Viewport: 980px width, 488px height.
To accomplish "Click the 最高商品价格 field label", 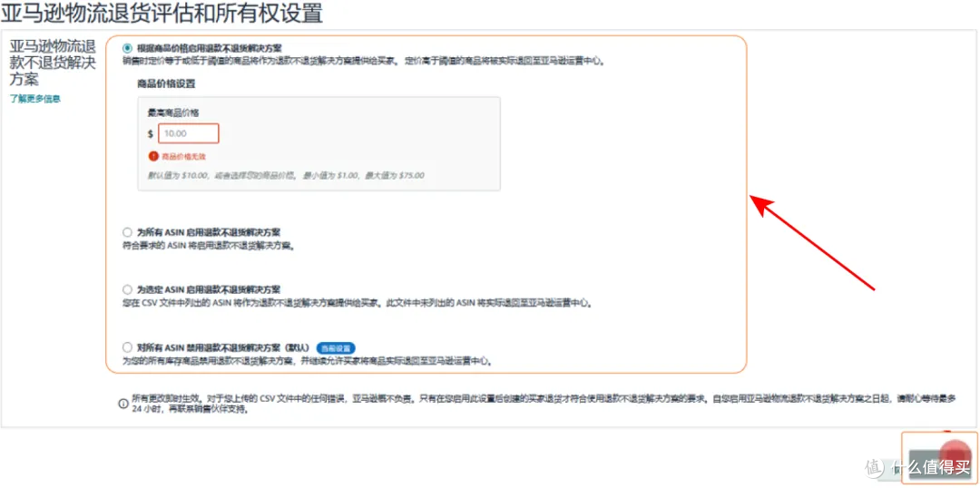I will (x=173, y=113).
